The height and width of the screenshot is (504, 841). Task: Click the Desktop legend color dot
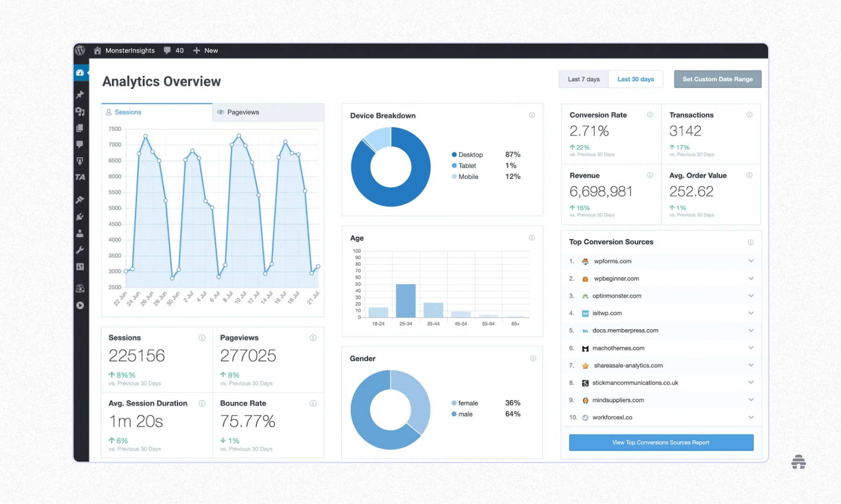pos(454,155)
